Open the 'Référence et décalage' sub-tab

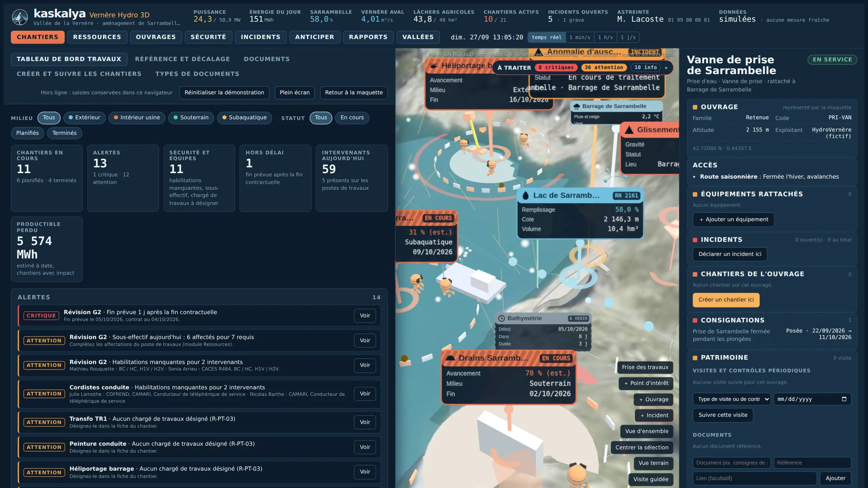click(182, 59)
